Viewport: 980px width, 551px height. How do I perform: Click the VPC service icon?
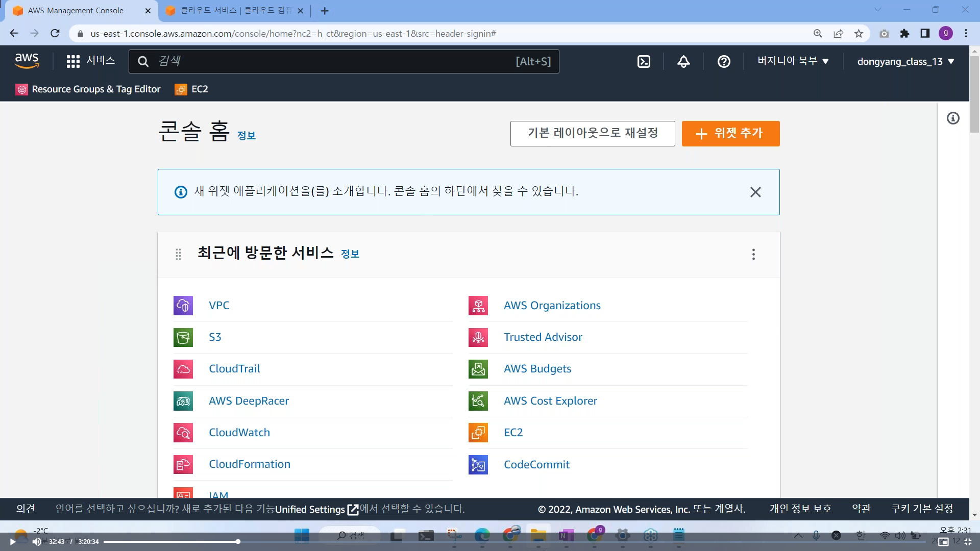[x=183, y=306]
